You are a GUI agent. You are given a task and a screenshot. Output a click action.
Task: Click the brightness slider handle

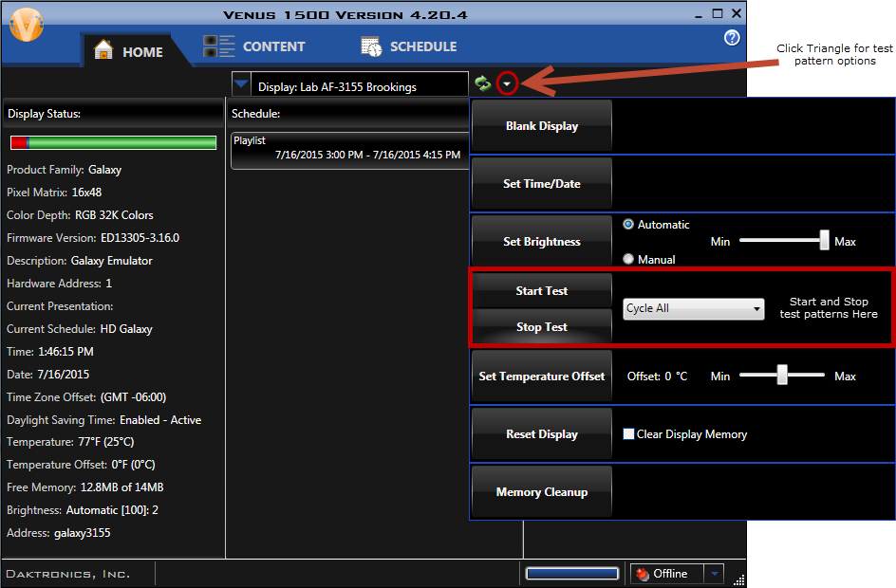pyautogui.click(x=825, y=241)
